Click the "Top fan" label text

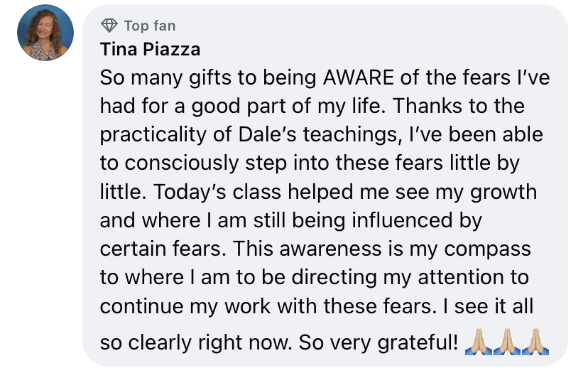(x=149, y=26)
